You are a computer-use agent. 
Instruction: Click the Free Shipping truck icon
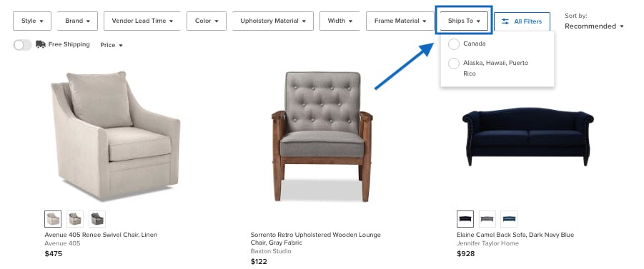[40, 44]
